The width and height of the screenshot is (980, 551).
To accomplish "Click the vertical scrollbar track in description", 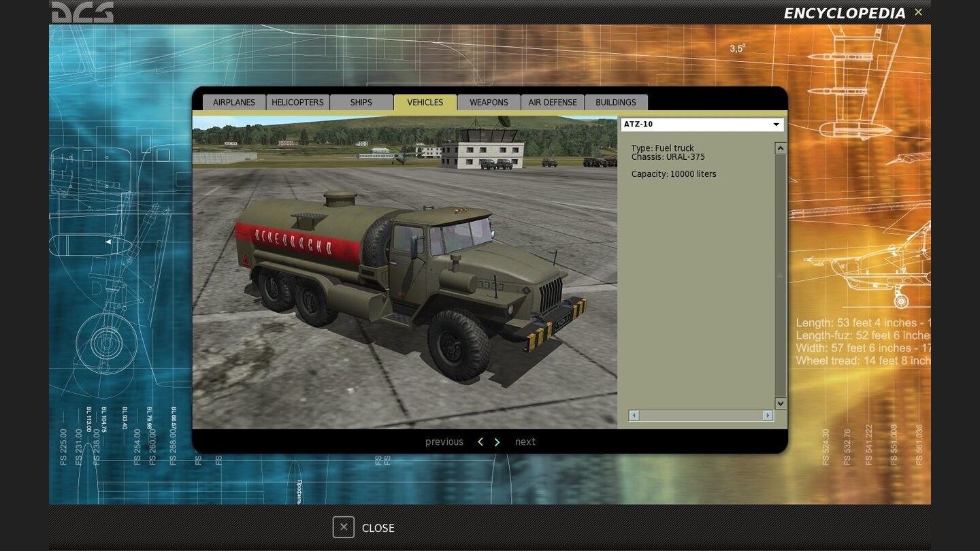I will [781, 275].
